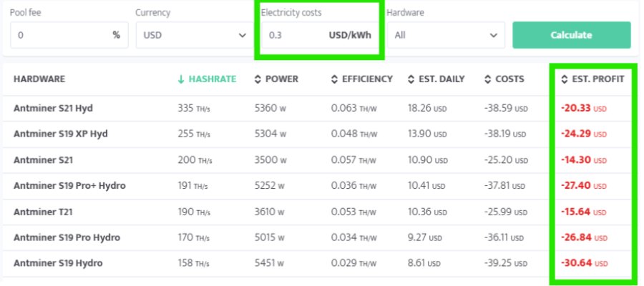Open the Antminer S19 Hydro entry

pos(58,263)
